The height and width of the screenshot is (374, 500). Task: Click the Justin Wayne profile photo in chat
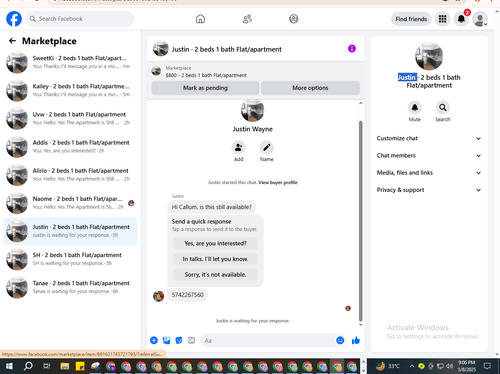tap(252, 110)
